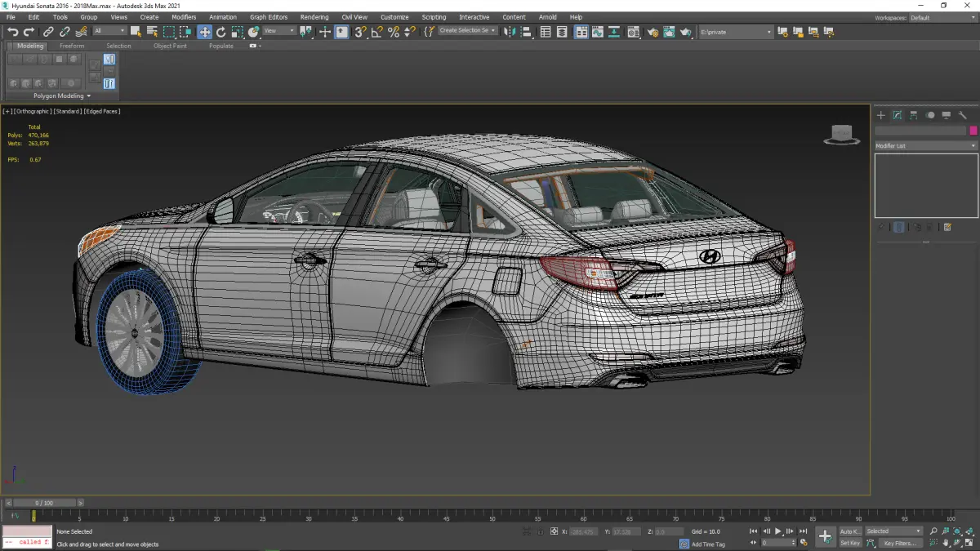Open the Graph Editors menu

tap(269, 16)
